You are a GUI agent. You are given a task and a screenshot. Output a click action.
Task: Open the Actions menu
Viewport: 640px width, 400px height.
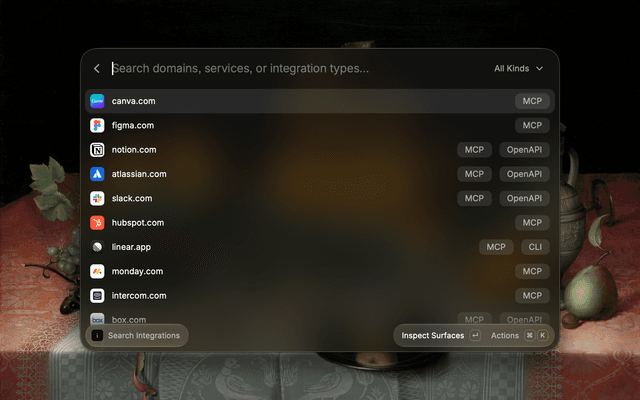click(519, 336)
